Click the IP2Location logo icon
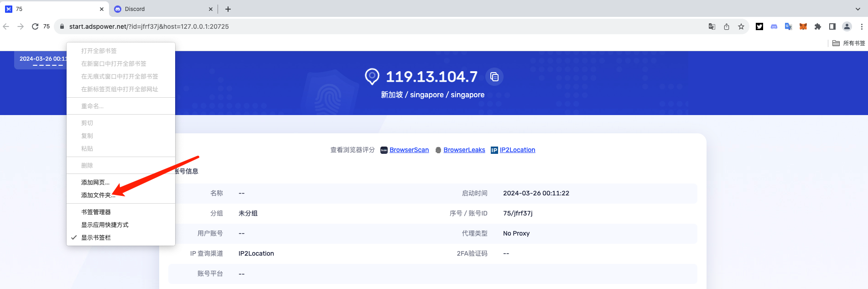 494,150
